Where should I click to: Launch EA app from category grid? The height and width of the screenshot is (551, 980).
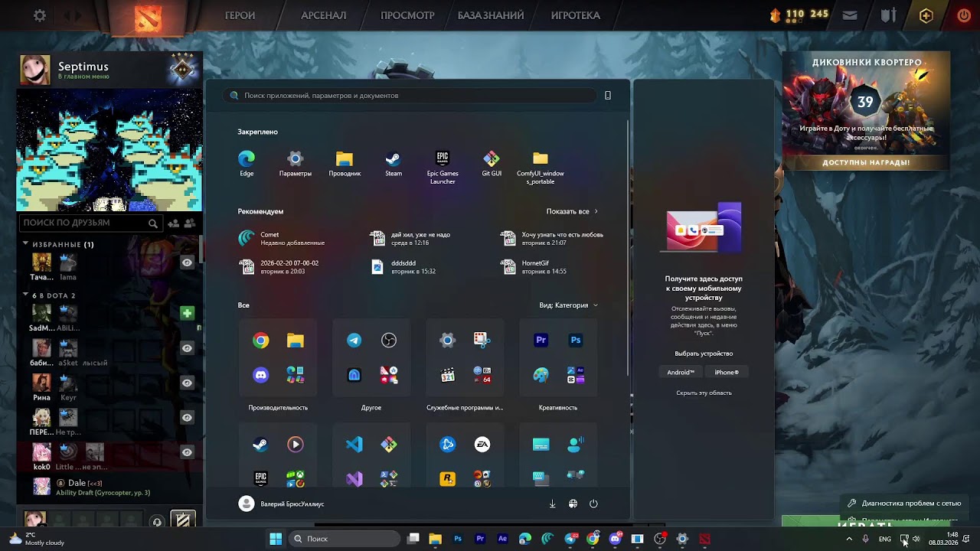tap(482, 445)
